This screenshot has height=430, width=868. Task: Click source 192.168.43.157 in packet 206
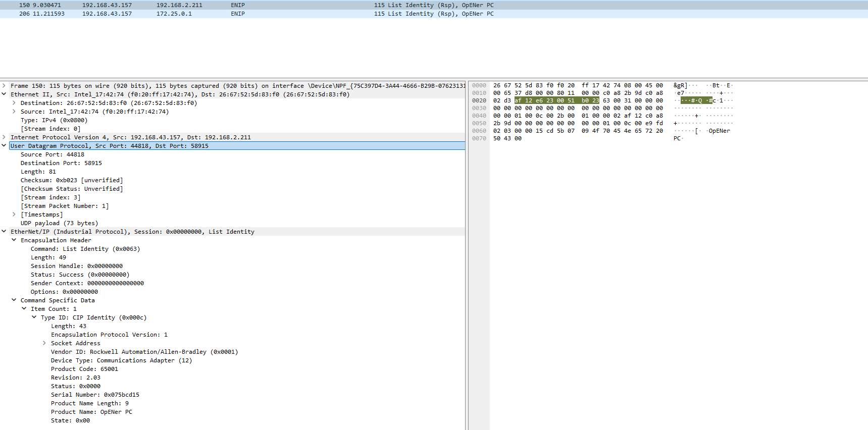click(x=107, y=14)
